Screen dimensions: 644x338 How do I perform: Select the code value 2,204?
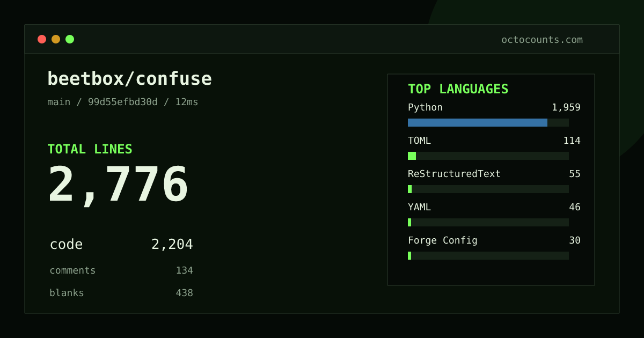click(172, 245)
